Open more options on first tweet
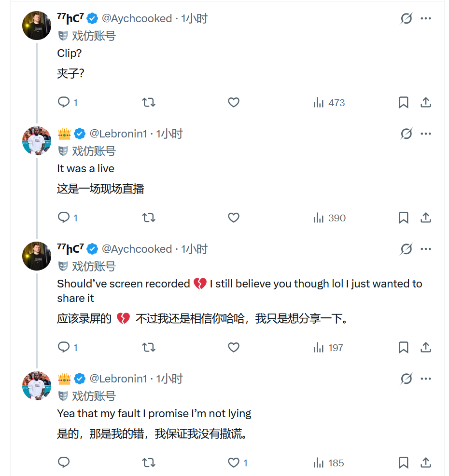 point(425,19)
